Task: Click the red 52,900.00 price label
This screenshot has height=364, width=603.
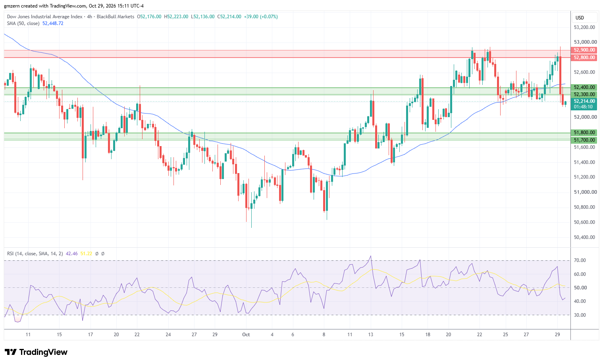Action: pos(584,50)
